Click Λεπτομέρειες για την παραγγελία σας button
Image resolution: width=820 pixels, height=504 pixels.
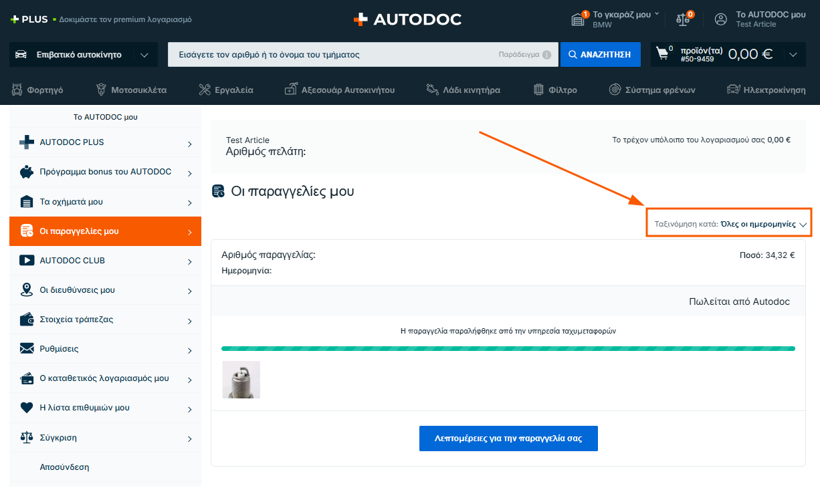[508, 438]
